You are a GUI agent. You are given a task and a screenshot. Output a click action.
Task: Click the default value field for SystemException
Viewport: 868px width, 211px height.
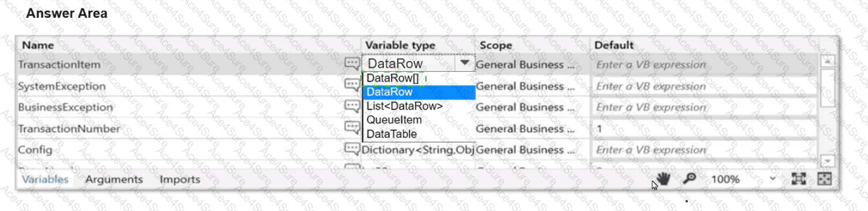tap(703, 86)
